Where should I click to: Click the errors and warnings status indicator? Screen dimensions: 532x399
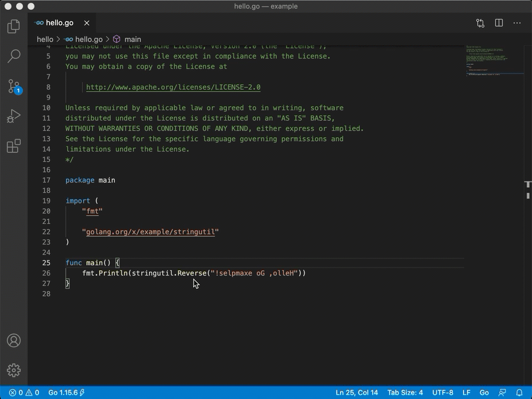click(x=24, y=393)
